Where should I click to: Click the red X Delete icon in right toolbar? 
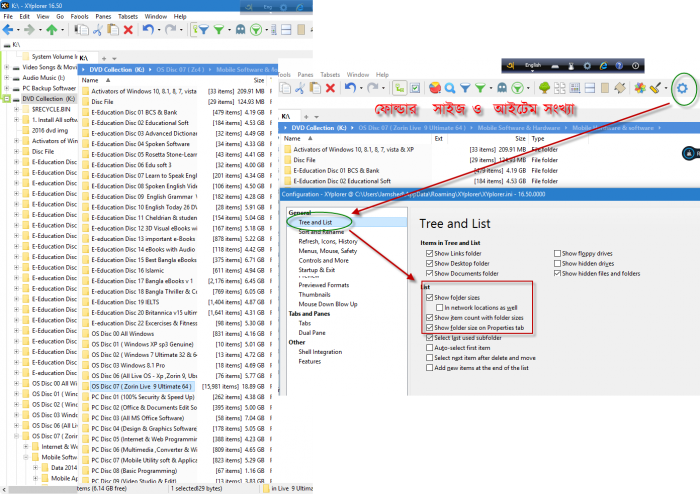pyautogui.click(x=330, y=88)
